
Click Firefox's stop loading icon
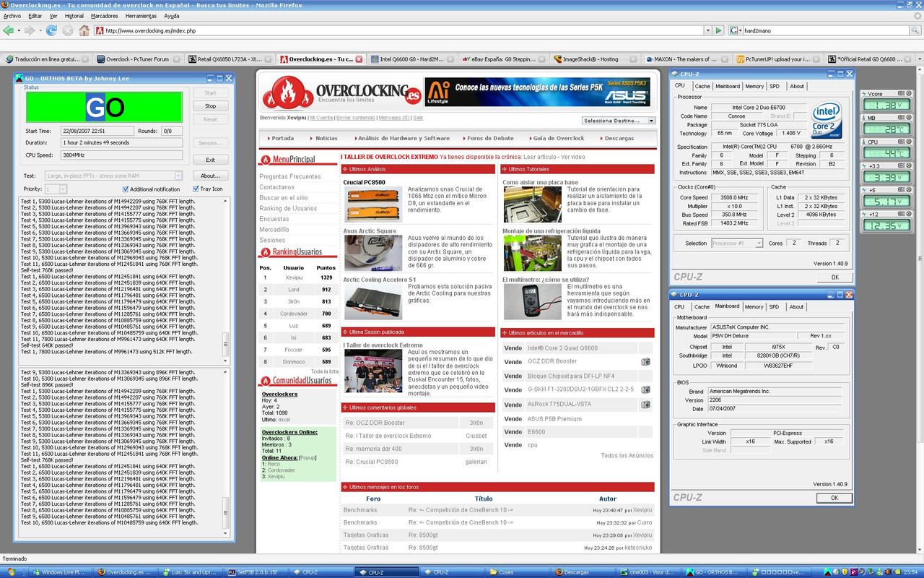68,30
